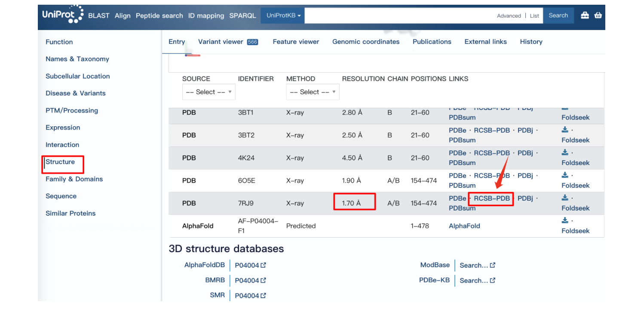Image resolution: width=644 pixels, height=311 pixels.
Task: Open the AlphaFold link in Links column
Action: tap(464, 226)
